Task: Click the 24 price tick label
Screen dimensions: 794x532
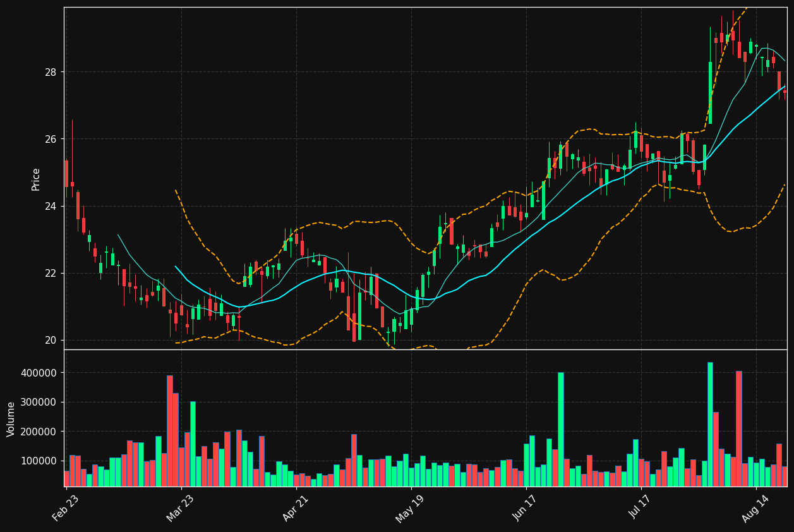Action: point(51,206)
